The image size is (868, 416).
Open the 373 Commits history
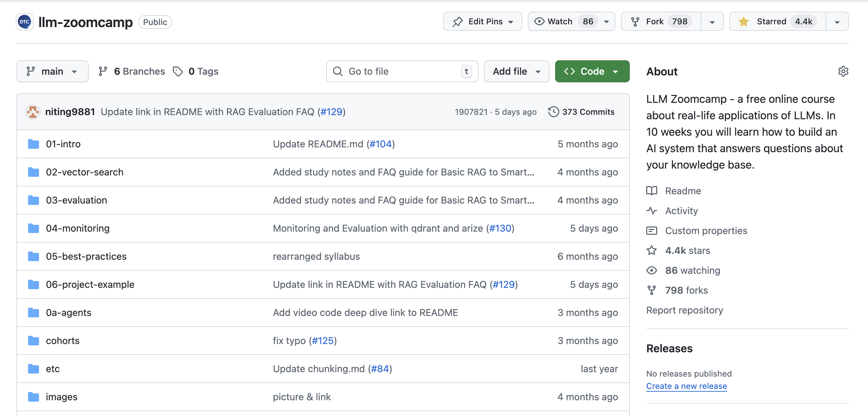click(x=588, y=111)
